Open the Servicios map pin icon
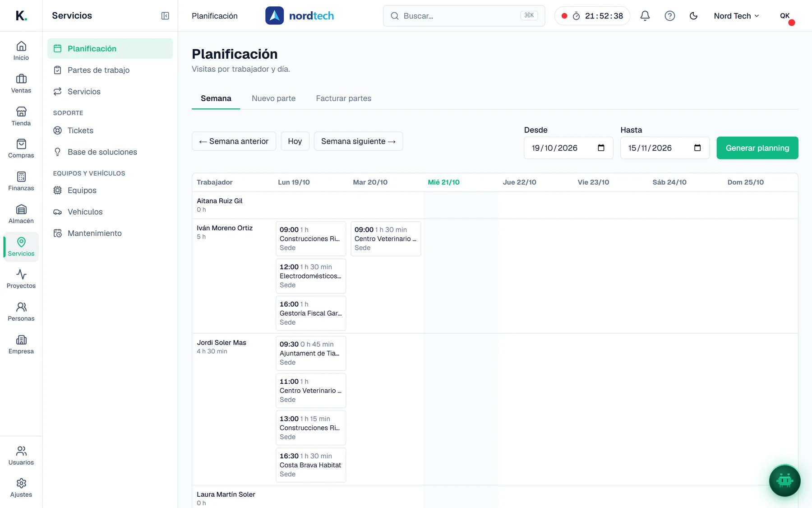Screen dimensions: 812x508 coord(21,247)
